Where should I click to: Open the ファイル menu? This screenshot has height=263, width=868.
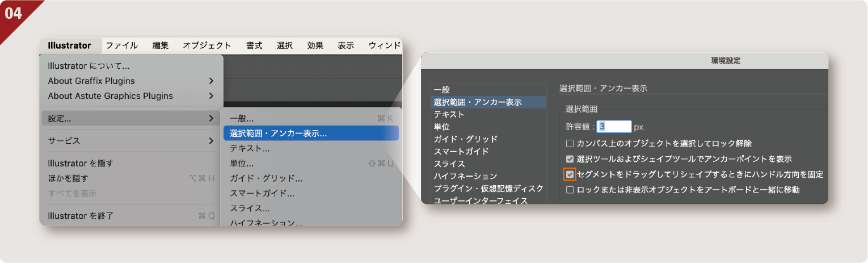point(121,46)
